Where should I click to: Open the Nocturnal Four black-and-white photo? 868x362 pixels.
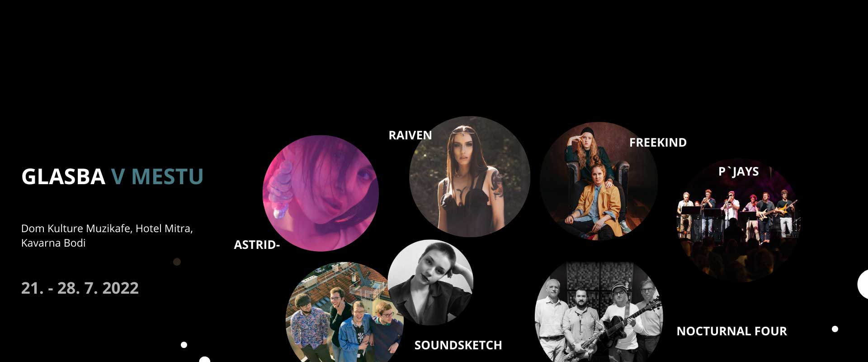click(599, 312)
